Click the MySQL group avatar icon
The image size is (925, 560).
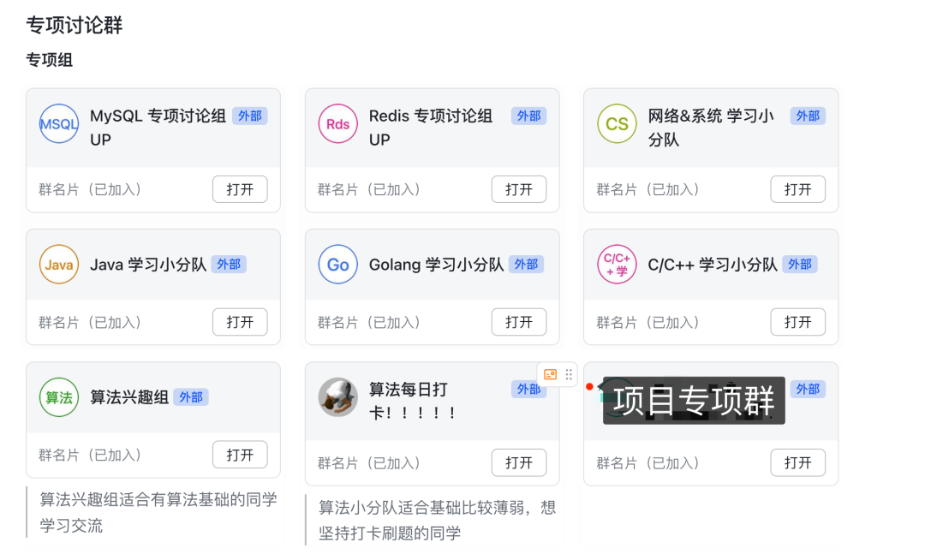point(59,124)
